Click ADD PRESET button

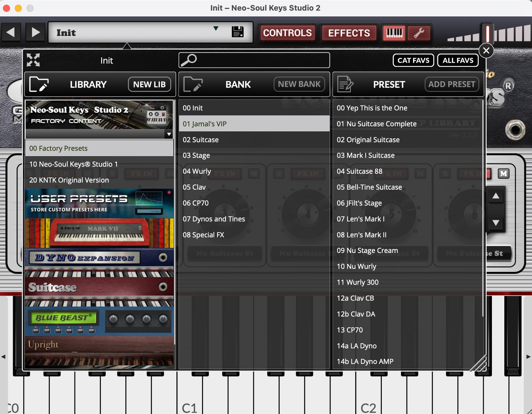pyautogui.click(x=452, y=84)
